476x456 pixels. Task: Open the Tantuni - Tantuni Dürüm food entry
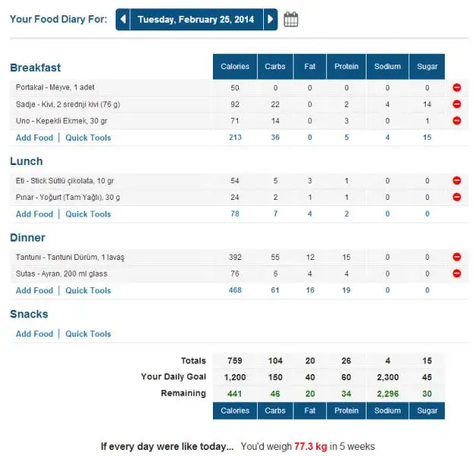tap(70, 257)
